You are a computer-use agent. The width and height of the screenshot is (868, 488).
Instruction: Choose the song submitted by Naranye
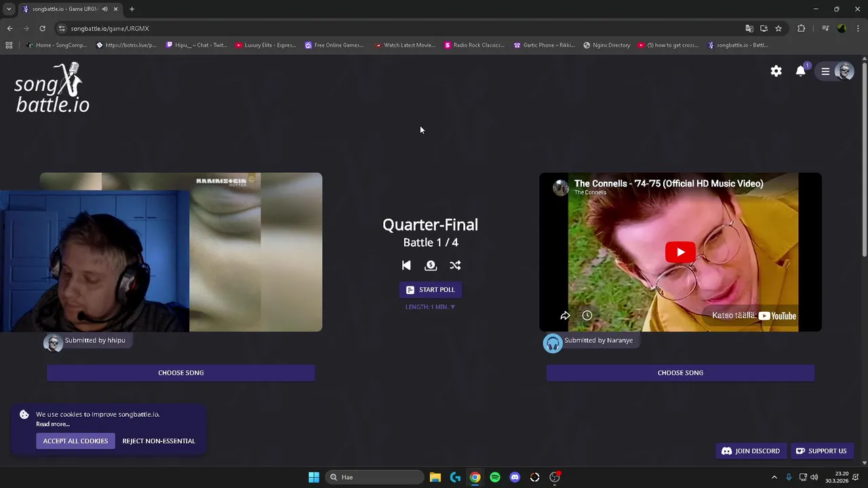(680, 373)
